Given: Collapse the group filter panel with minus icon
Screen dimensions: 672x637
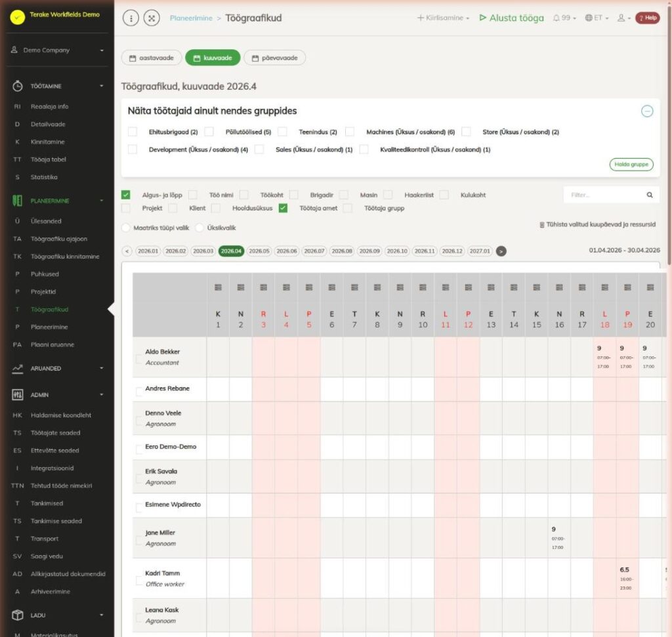Looking at the screenshot, I should 647,112.
